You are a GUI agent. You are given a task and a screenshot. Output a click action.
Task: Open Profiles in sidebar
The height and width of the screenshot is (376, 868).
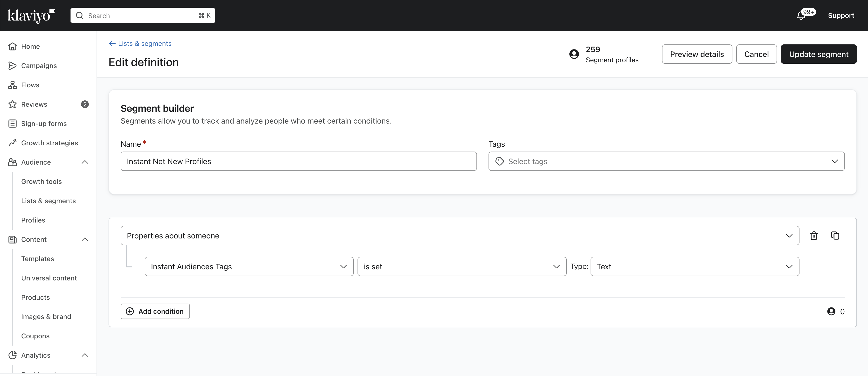[33, 220]
